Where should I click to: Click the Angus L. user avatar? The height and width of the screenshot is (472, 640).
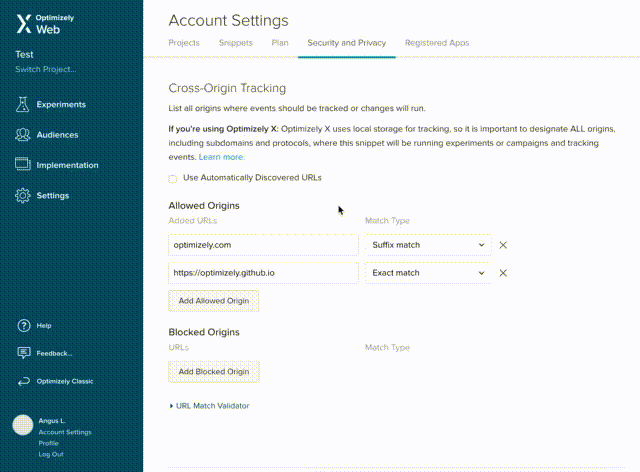tap(23, 425)
